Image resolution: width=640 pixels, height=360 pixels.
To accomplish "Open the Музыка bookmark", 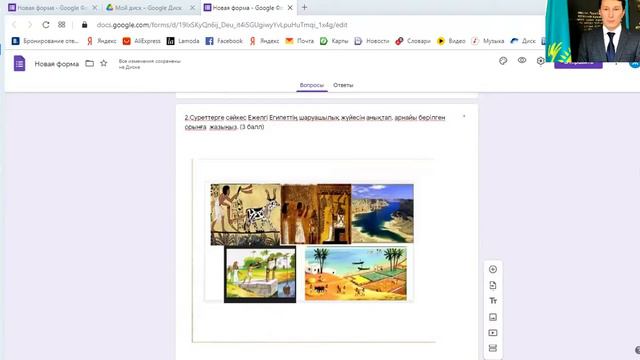I will [x=488, y=41].
